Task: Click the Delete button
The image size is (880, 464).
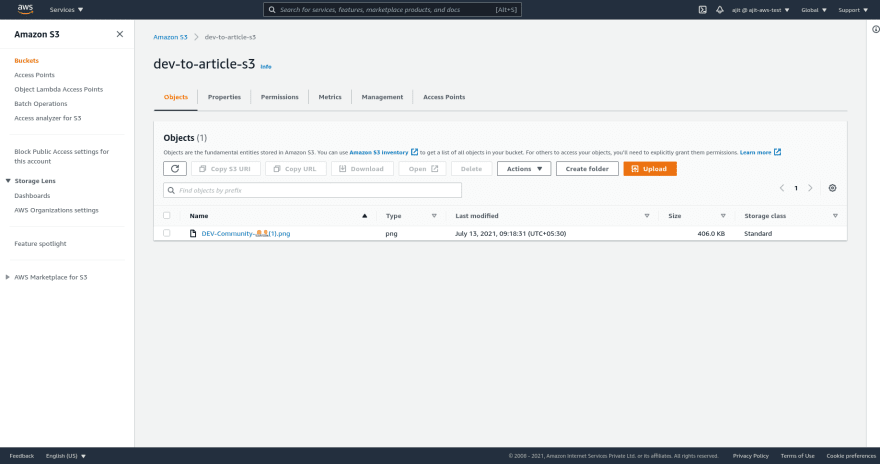Action: click(x=471, y=169)
